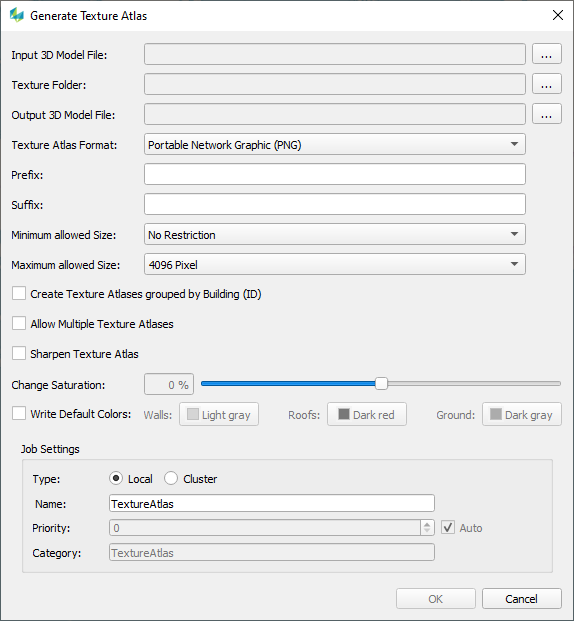Screen dimensions: 574x621
Task: Expand Minimum allowed Size dropdown
Action: 335,234
